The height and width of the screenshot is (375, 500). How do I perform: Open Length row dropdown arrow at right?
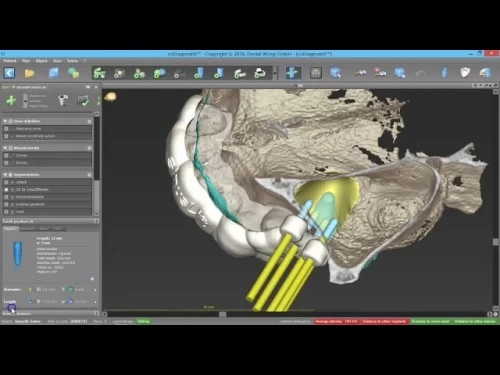95,302
